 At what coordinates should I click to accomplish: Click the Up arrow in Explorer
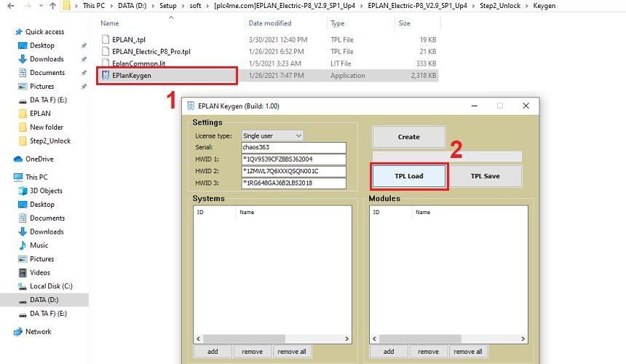click(52, 6)
